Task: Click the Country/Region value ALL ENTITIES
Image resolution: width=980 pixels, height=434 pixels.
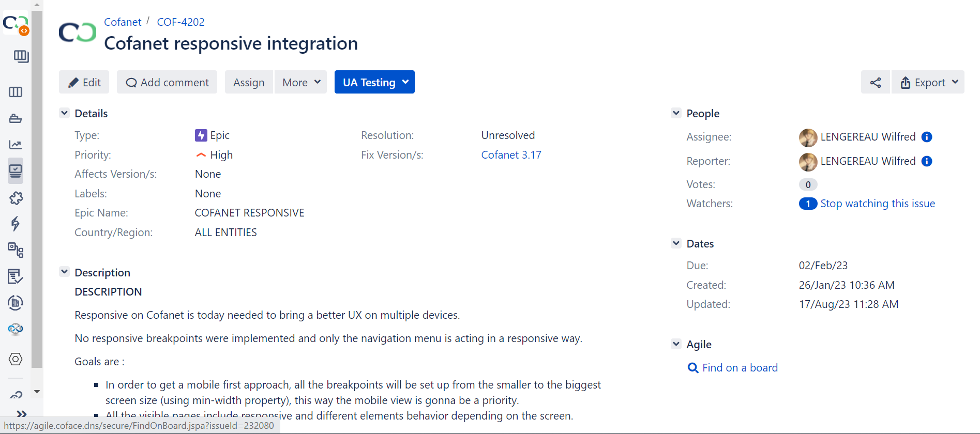Action: (226, 233)
